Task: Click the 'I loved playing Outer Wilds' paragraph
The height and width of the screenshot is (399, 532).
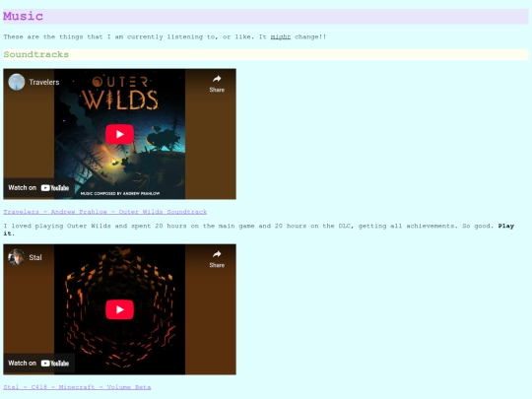Action: [259, 230]
